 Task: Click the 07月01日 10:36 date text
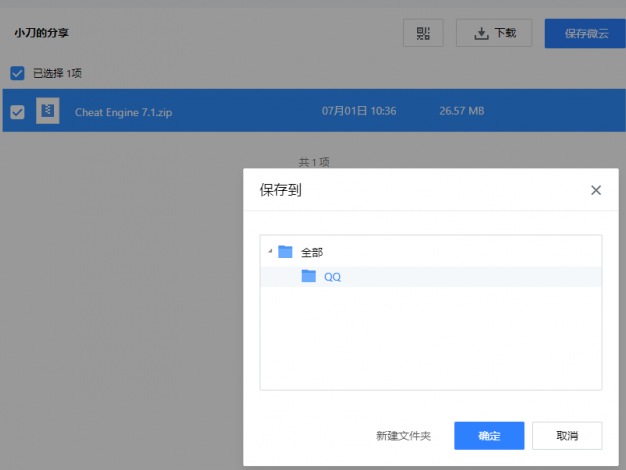point(359,111)
